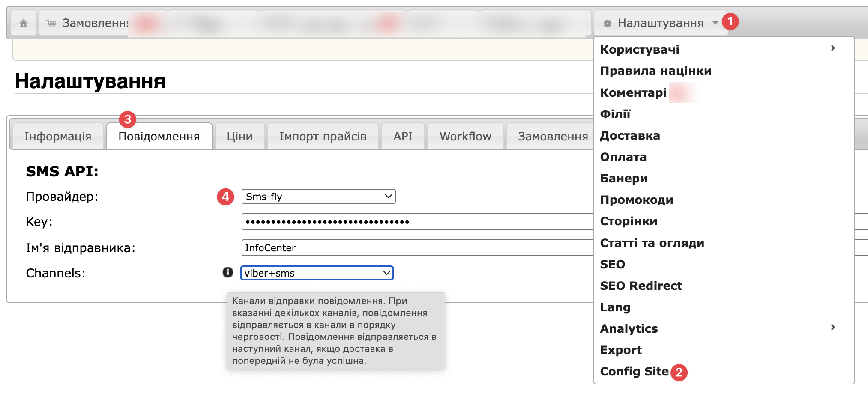868x405 pixels.
Task: Open the Workflow tab
Action: pyautogui.click(x=465, y=137)
